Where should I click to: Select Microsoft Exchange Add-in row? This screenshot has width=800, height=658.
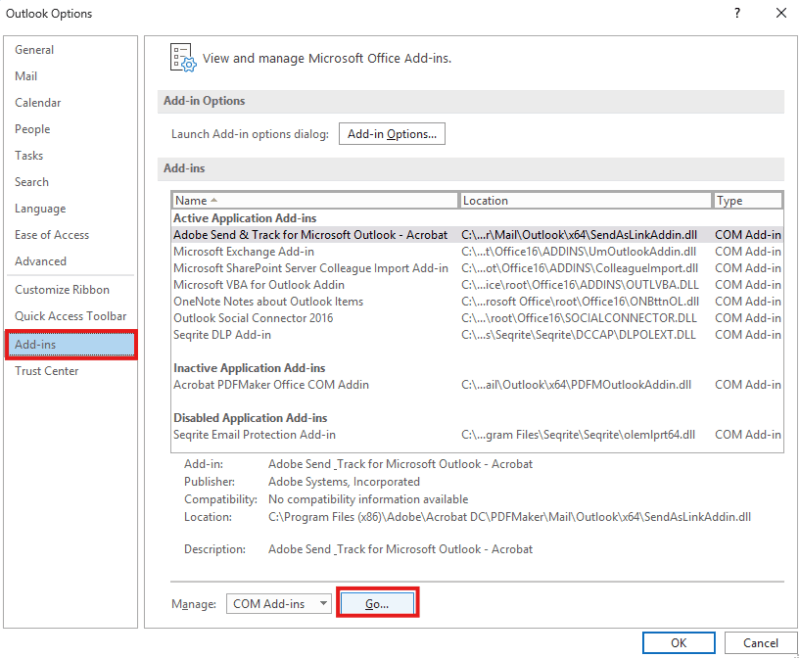point(244,252)
